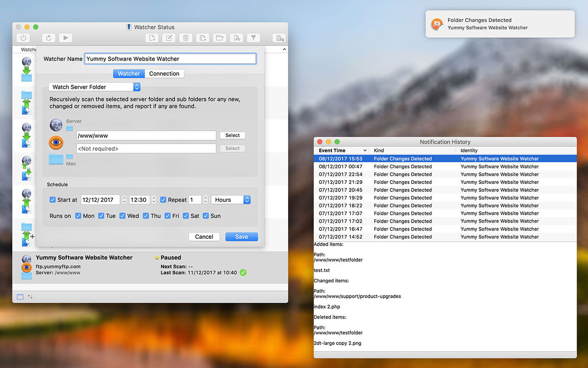Uncheck the Thu checkbox
Image resolution: width=588 pixels, height=368 pixels.
(146, 216)
